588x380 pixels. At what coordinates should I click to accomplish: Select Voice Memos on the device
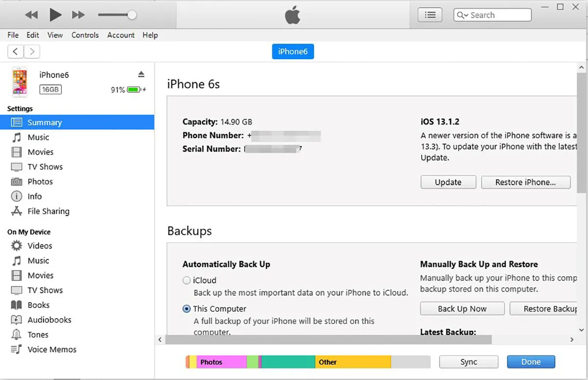tap(51, 349)
